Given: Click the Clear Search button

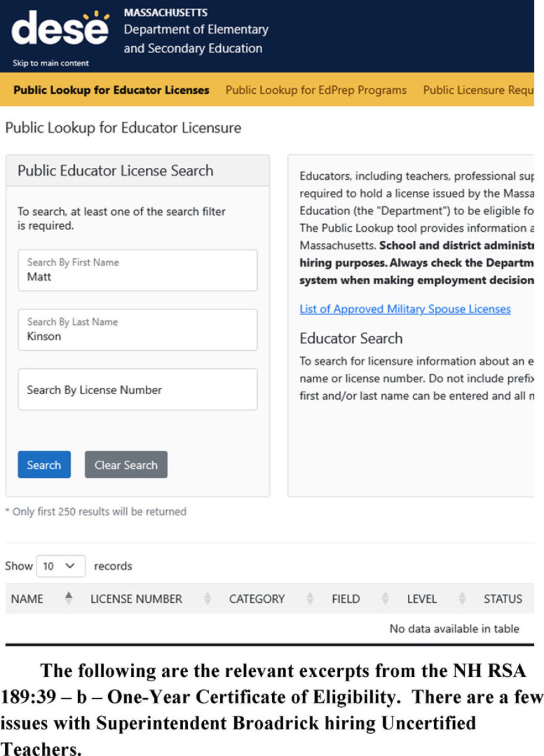Looking at the screenshot, I should (126, 464).
